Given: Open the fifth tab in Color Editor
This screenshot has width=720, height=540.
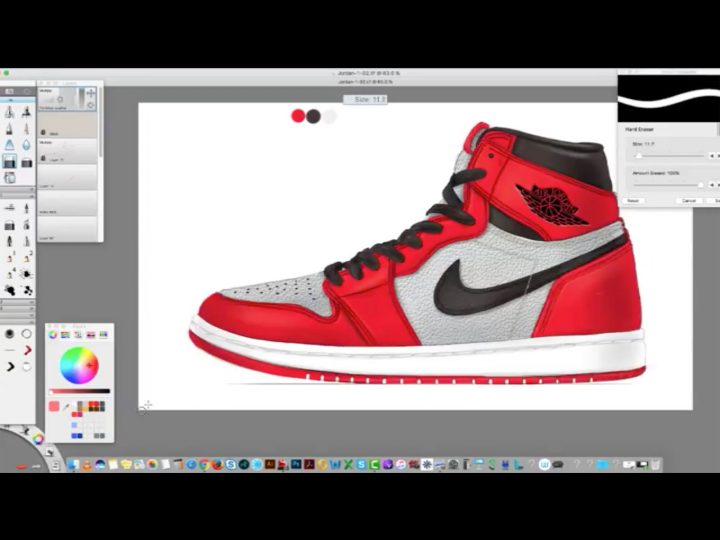Looking at the screenshot, I should click(103, 335).
